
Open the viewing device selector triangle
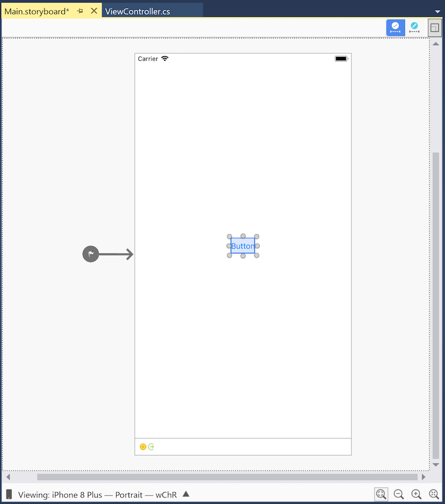point(186,493)
